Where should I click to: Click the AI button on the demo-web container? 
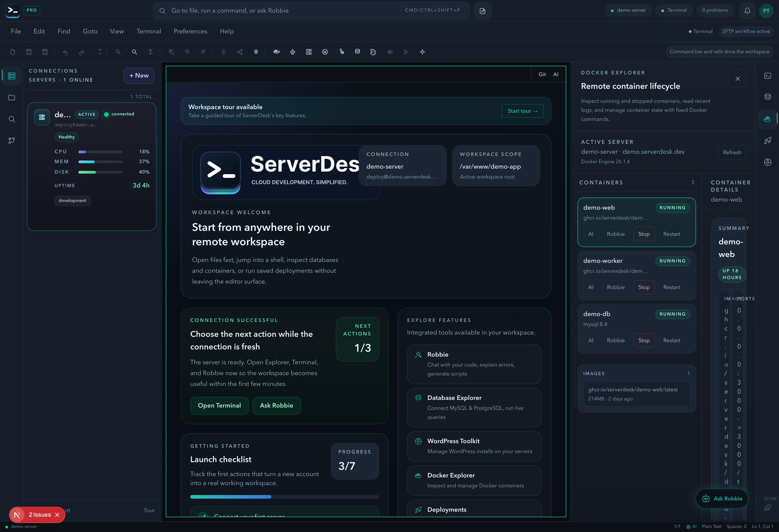coord(591,234)
